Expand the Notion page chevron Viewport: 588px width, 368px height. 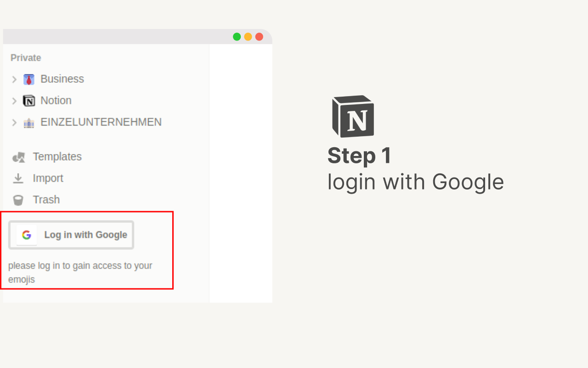(x=14, y=101)
